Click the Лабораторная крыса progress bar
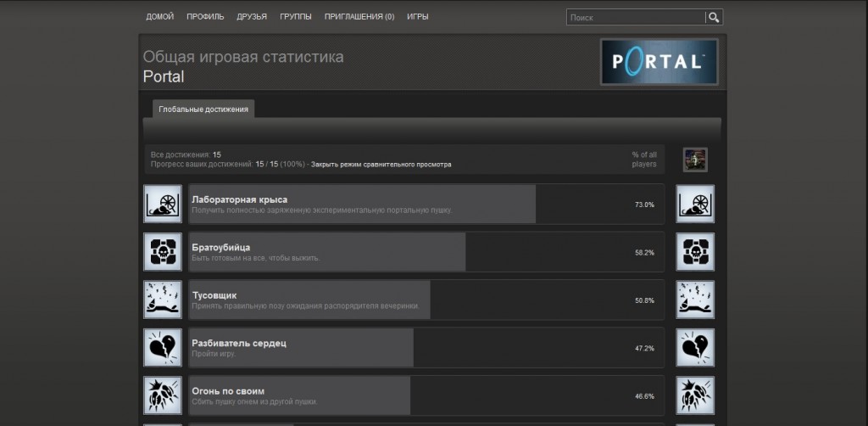Screen dimensions: 868x426 tap(426, 204)
